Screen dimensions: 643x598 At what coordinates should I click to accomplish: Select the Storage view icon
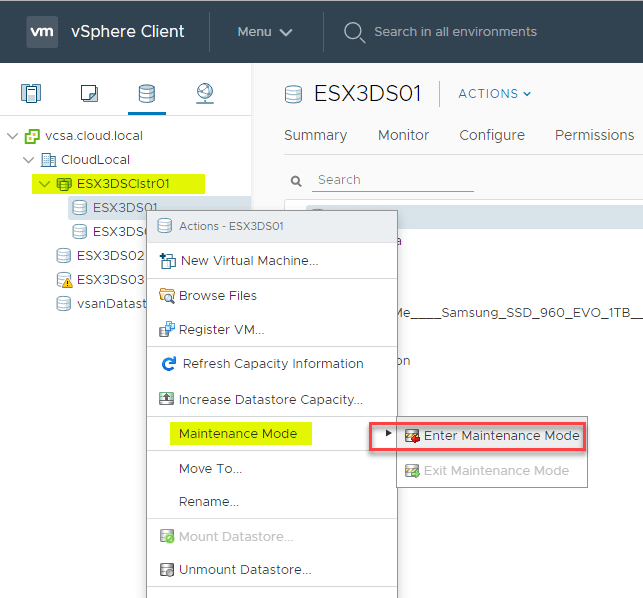click(146, 93)
